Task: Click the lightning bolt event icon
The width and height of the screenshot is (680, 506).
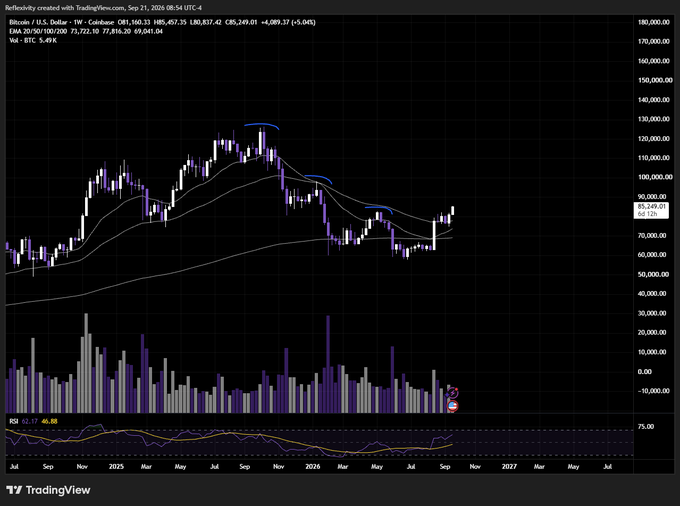Action: click(x=452, y=393)
